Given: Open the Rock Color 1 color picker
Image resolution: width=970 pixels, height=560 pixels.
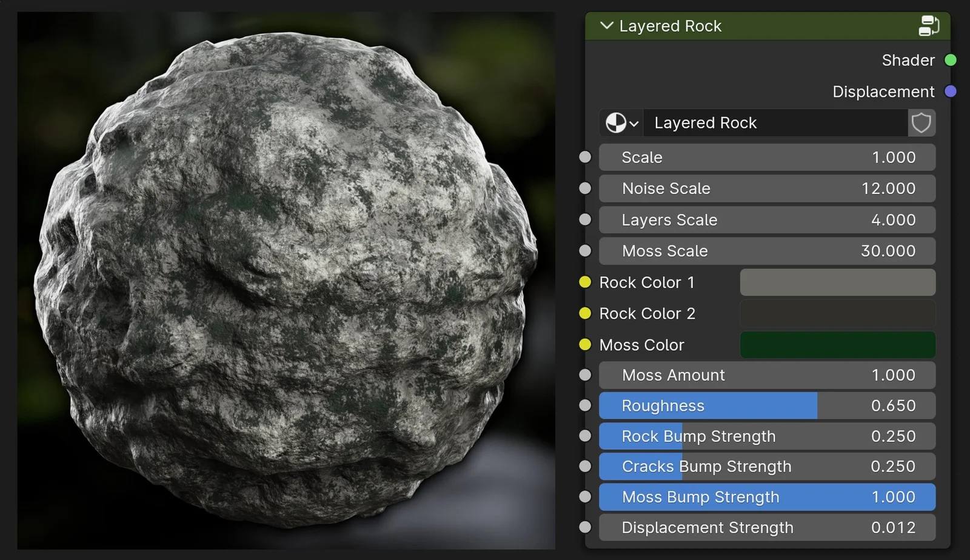Looking at the screenshot, I should pyautogui.click(x=837, y=282).
